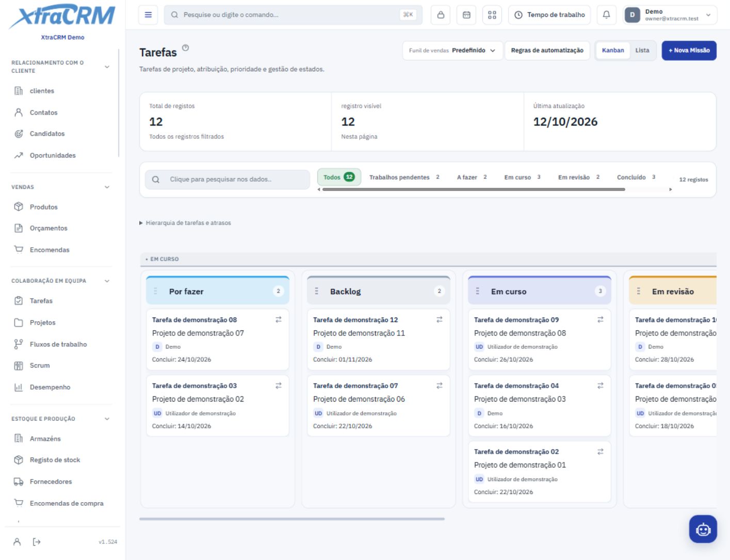Open Oportunidades in the sidebar

point(62,155)
